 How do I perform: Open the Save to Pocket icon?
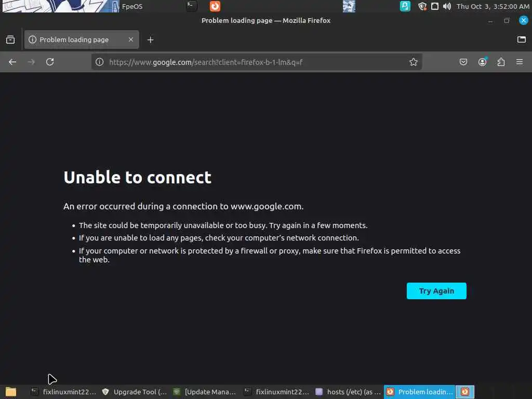tap(463, 62)
